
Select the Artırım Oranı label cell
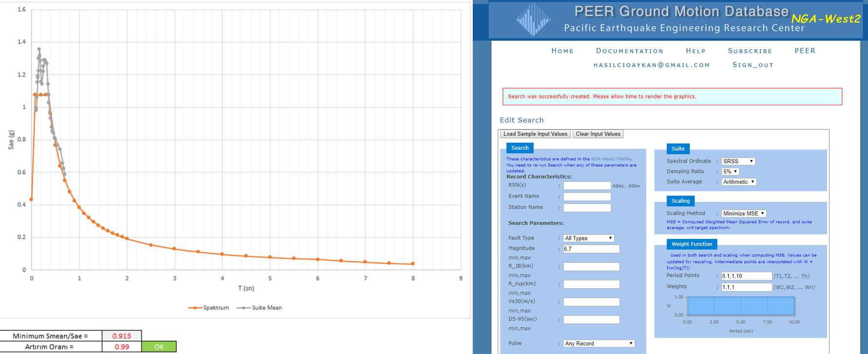pyautogui.click(x=51, y=347)
